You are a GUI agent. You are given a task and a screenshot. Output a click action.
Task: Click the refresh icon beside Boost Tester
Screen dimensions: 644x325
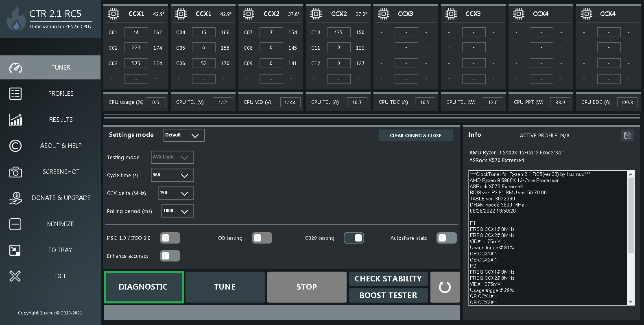click(445, 287)
